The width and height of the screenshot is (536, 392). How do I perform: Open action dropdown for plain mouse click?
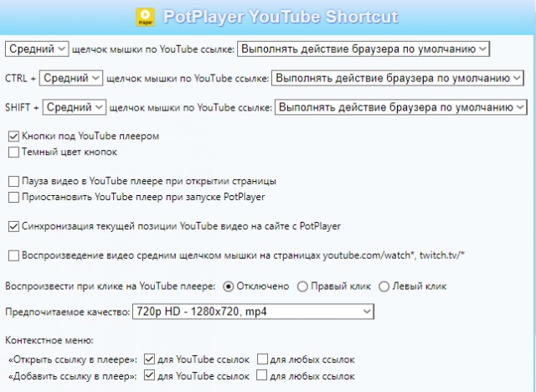coord(363,49)
